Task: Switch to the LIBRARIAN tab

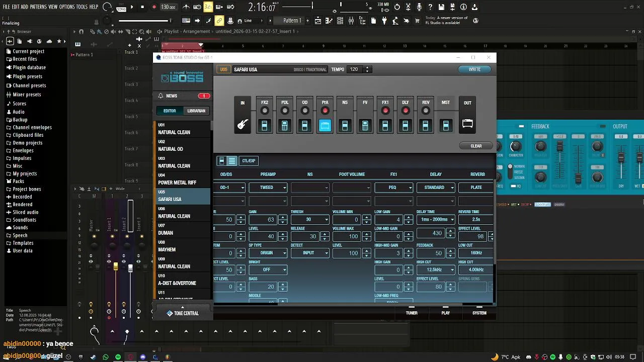Action: click(x=196, y=111)
